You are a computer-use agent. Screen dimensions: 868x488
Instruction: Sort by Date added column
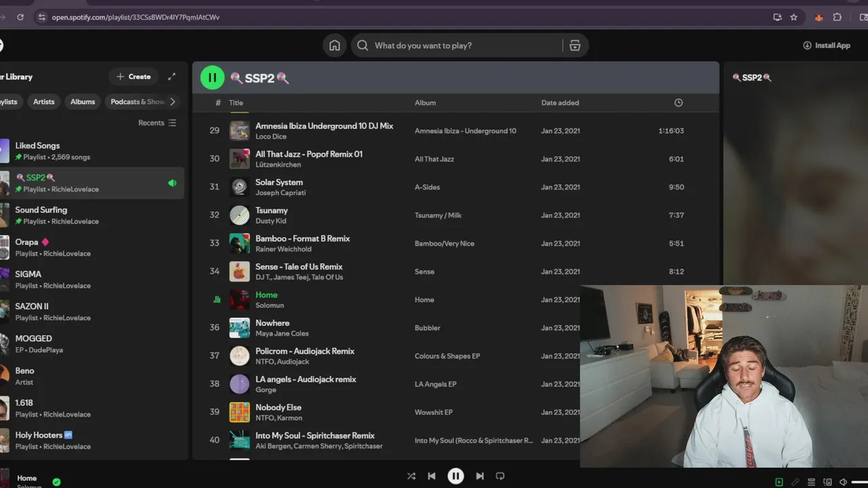coord(560,103)
